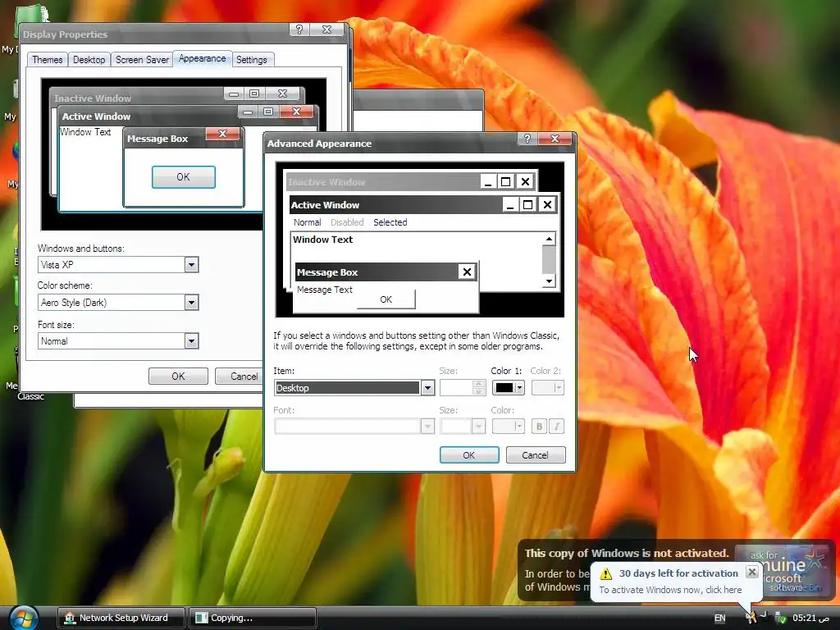Click 'Normal' menu item in the Advanced Appearance preview
This screenshot has width=840, height=630.
coord(307,222)
